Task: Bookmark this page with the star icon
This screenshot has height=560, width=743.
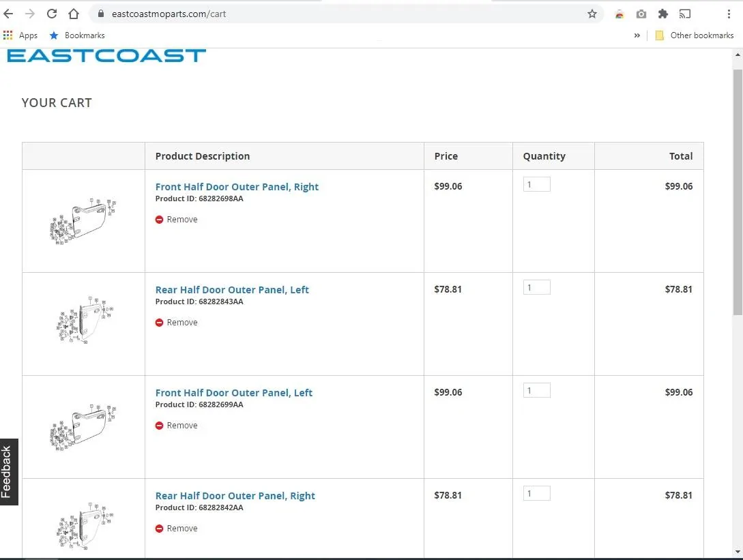Action: pos(592,14)
